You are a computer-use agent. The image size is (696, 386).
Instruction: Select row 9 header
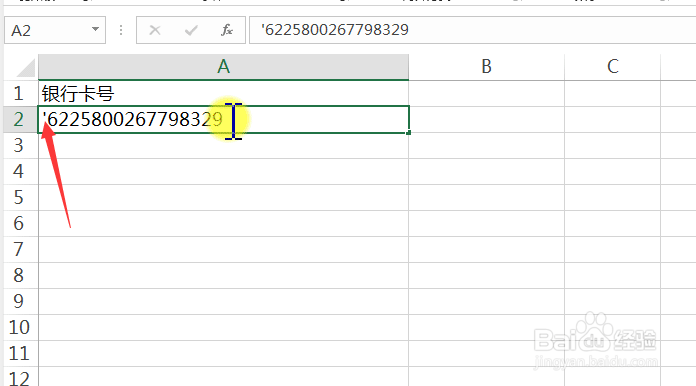pyautogui.click(x=20, y=301)
